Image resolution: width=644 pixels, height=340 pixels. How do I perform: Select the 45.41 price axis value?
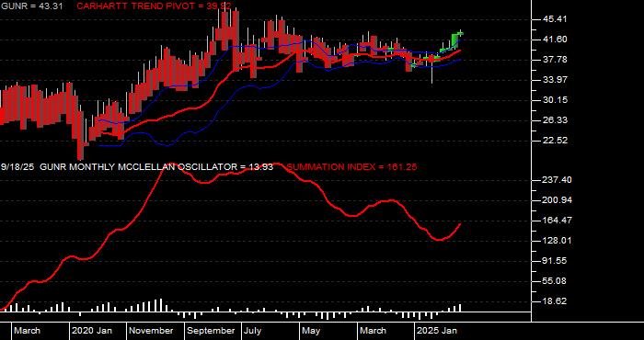[x=555, y=19]
